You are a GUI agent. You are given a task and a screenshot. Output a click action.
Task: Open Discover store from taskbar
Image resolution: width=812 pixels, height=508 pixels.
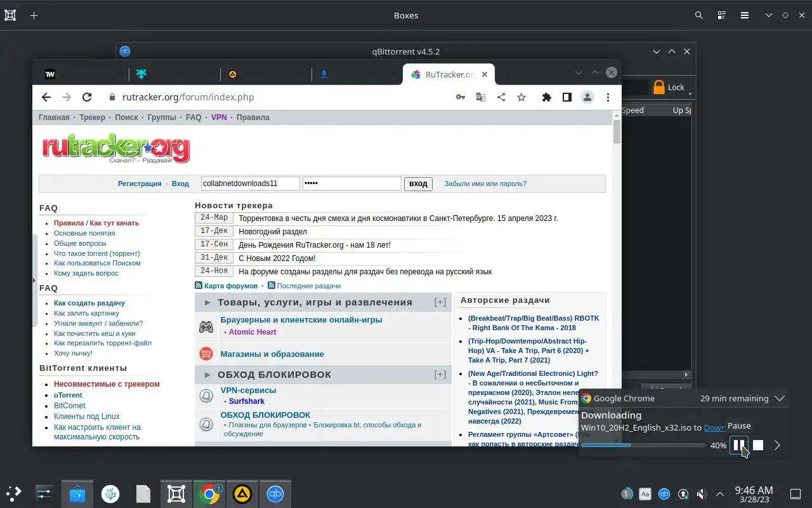pos(77,493)
